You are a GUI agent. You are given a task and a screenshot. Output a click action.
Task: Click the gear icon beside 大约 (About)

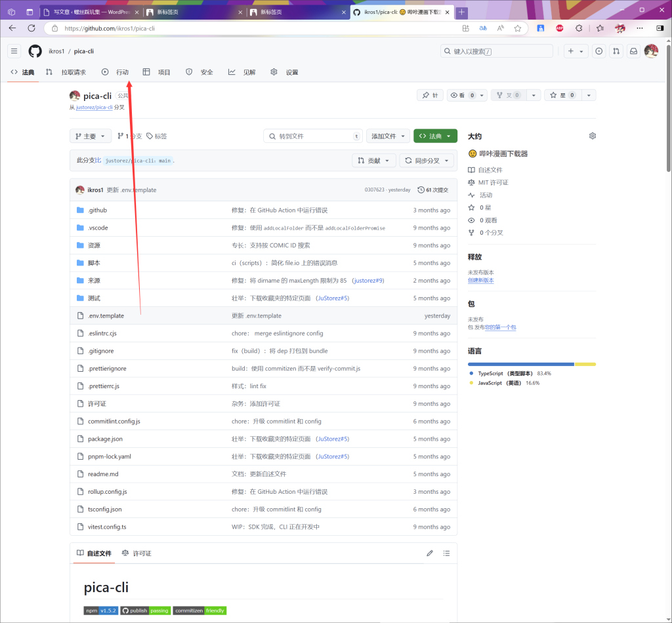coord(593,136)
